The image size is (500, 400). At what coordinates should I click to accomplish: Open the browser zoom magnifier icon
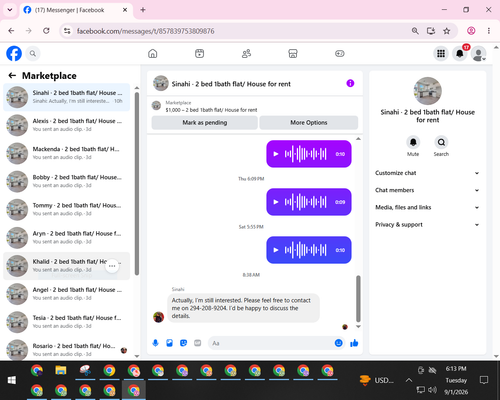pyautogui.click(x=415, y=31)
